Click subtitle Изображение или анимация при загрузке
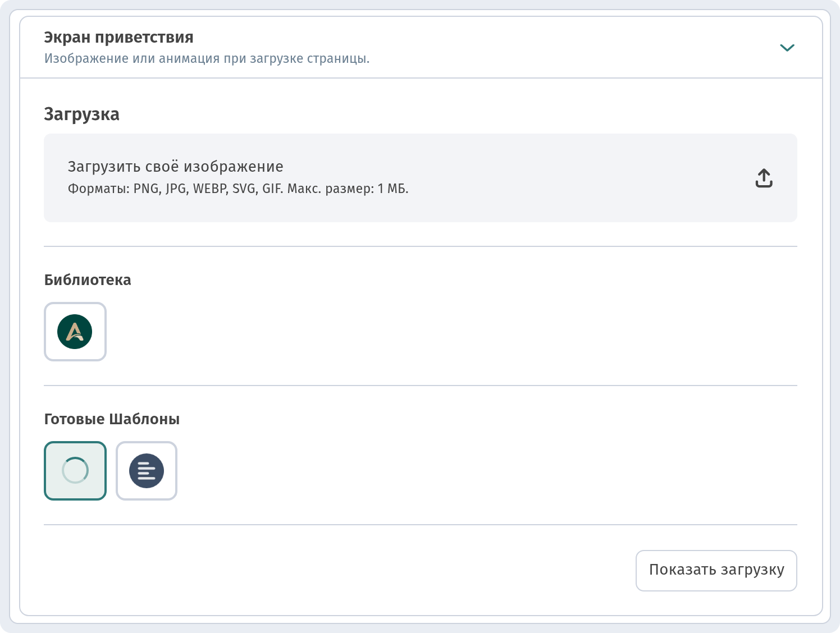Screen dimensions: 840x633 pos(207,58)
